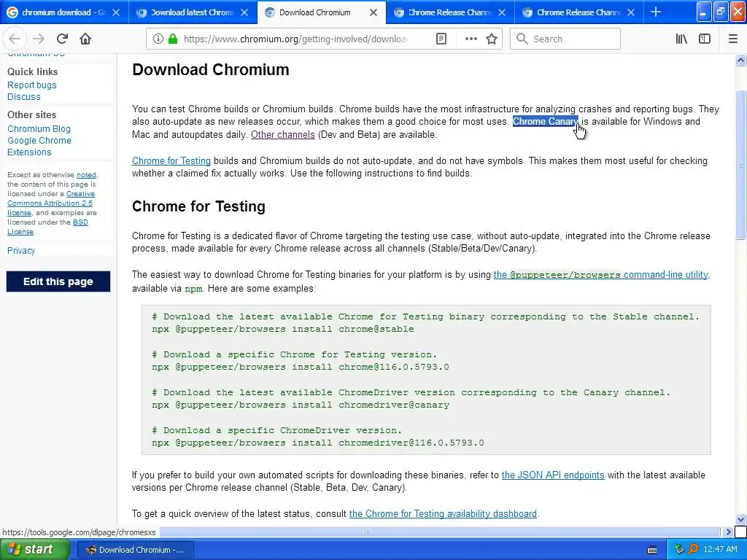Click the magnifier tray icon
The image size is (747, 560).
coord(693,549)
